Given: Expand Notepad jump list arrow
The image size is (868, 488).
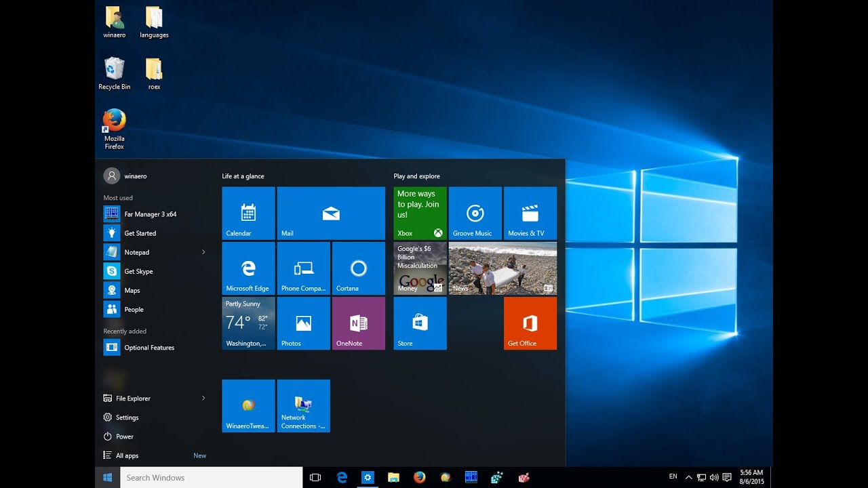Looking at the screenshot, I should pos(203,252).
